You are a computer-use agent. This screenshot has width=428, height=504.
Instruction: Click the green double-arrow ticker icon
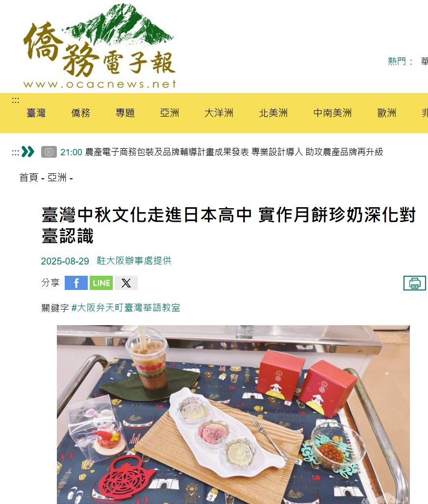pyautogui.click(x=27, y=152)
